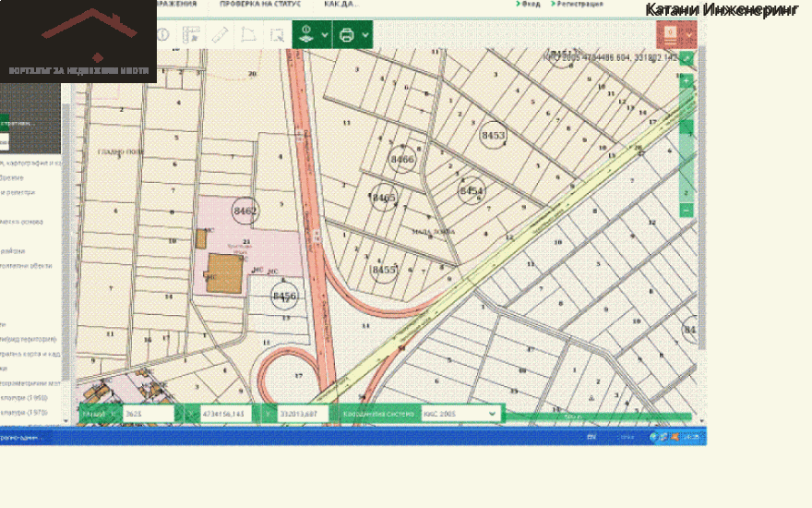Open the dropdown beside the print icon
Image resolution: width=812 pixels, height=508 pixels.
365,35
